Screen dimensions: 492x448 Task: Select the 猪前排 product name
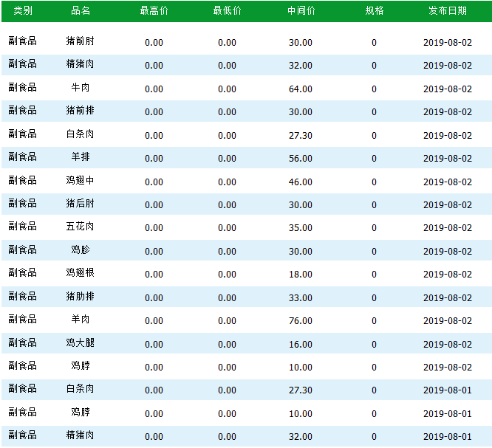(80, 111)
